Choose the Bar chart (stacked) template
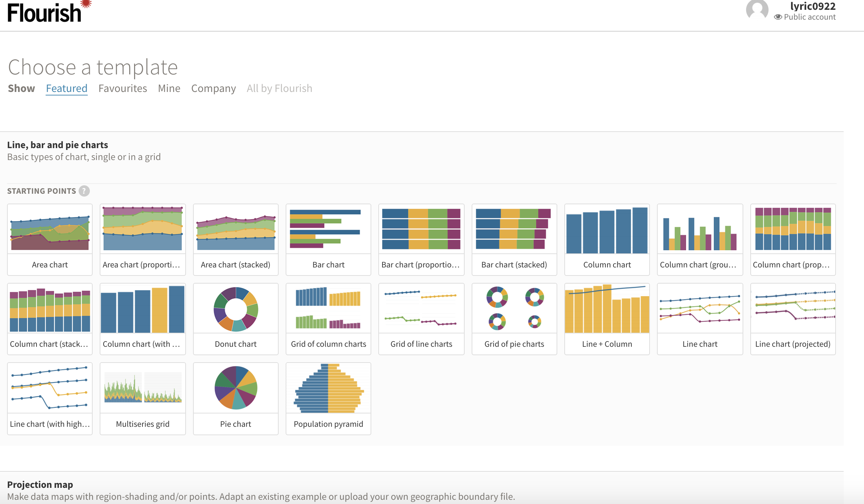The height and width of the screenshot is (504, 864). [514, 240]
